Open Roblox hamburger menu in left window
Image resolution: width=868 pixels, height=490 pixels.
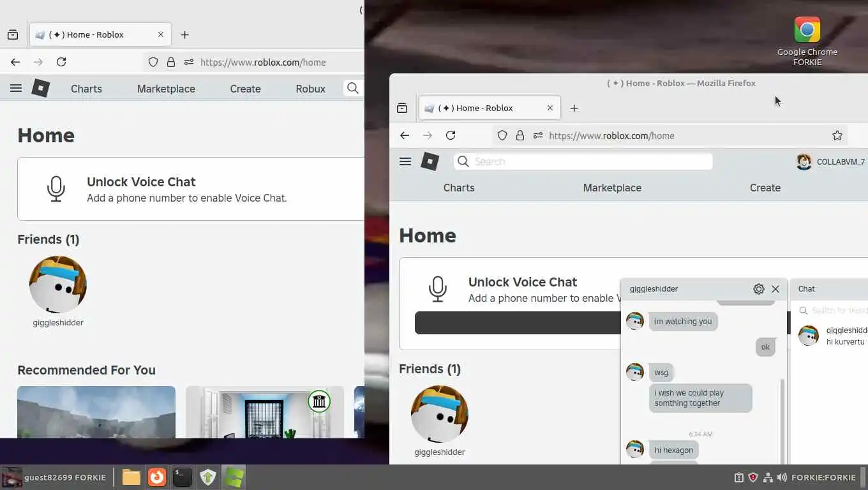16,89
